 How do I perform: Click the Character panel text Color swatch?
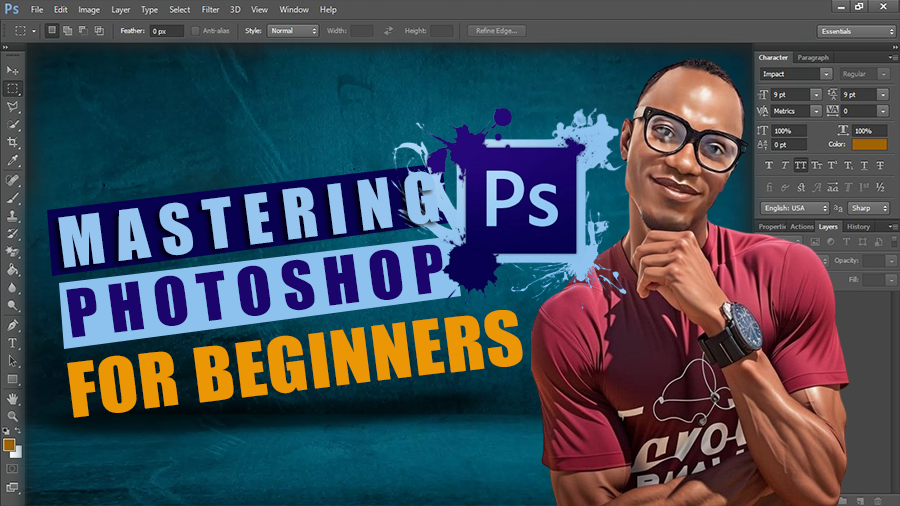click(869, 145)
